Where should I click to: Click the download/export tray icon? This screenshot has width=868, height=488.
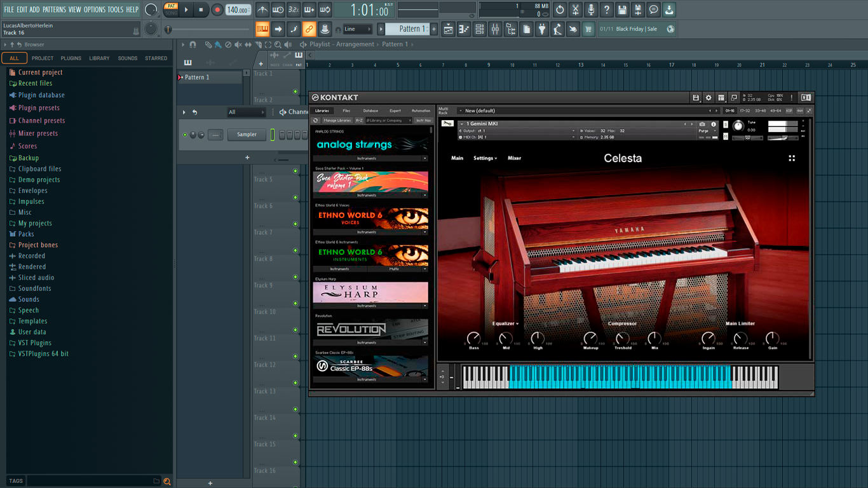click(x=669, y=10)
